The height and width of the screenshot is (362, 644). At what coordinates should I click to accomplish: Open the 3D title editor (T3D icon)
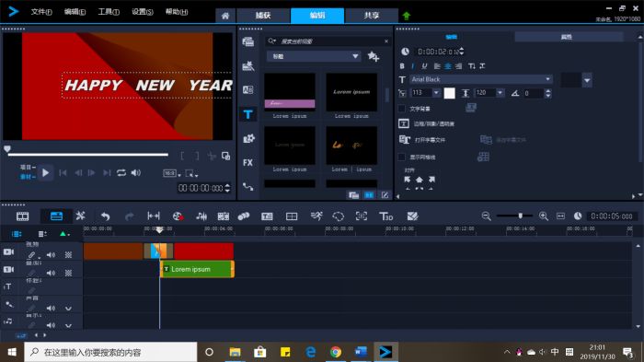click(385, 216)
